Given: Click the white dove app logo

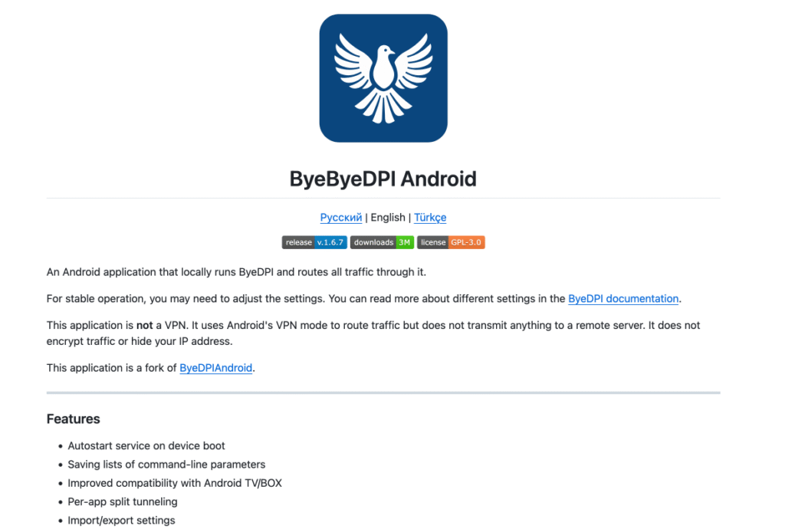Looking at the screenshot, I should (383, 78).
